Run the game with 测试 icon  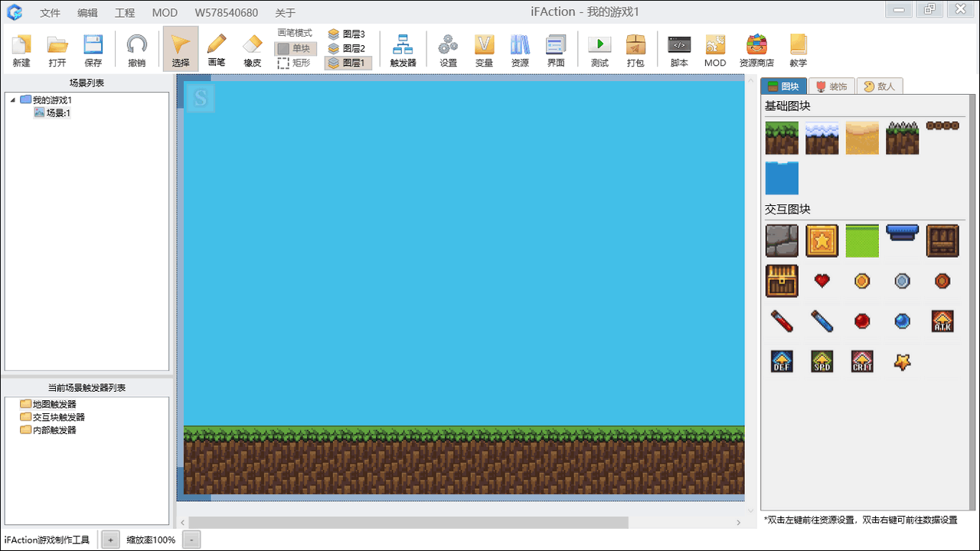(x=599, y=51)
